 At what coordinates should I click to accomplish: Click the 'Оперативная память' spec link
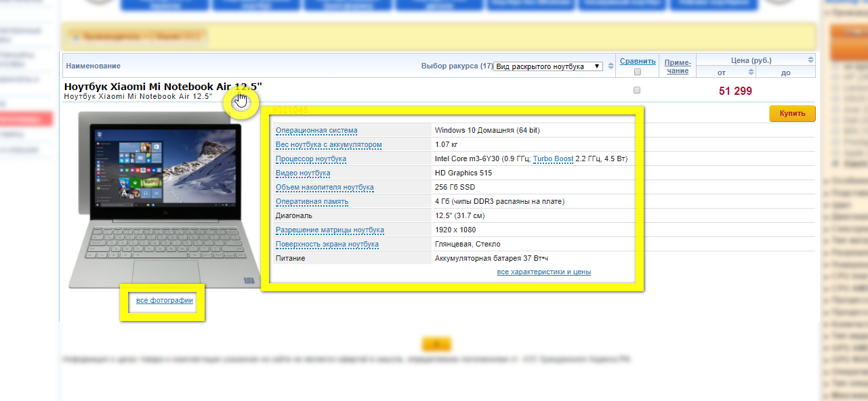coord(312,201)
